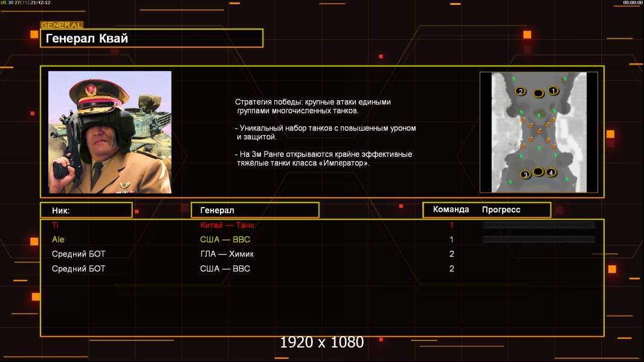Click the green supply marker in minimap's top-left corner
The image size is (644, 362).
(514, 78)
